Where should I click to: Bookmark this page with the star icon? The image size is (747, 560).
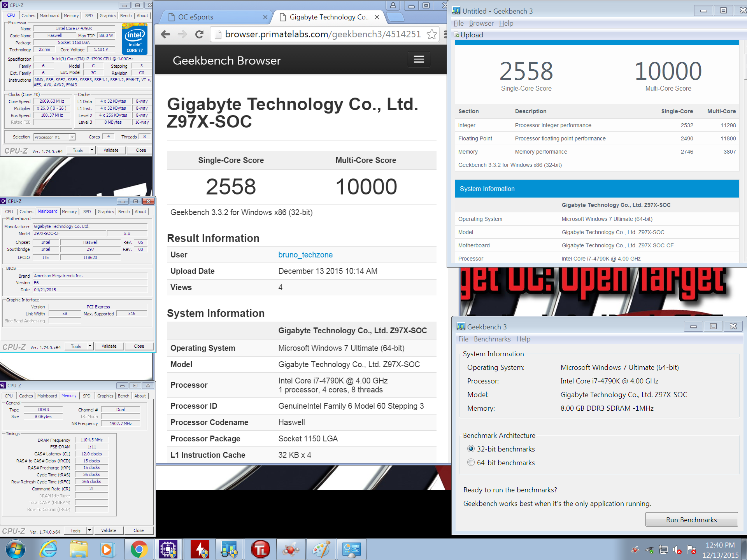(x=431, y=35)
